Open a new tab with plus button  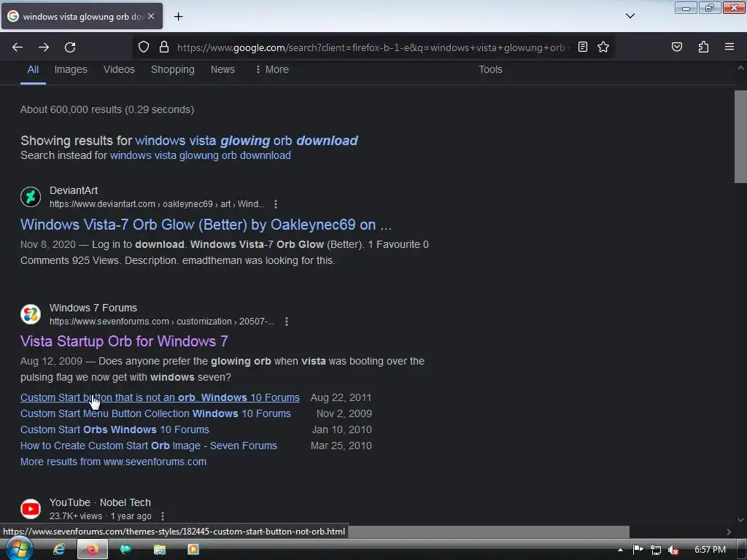(178, 17)
